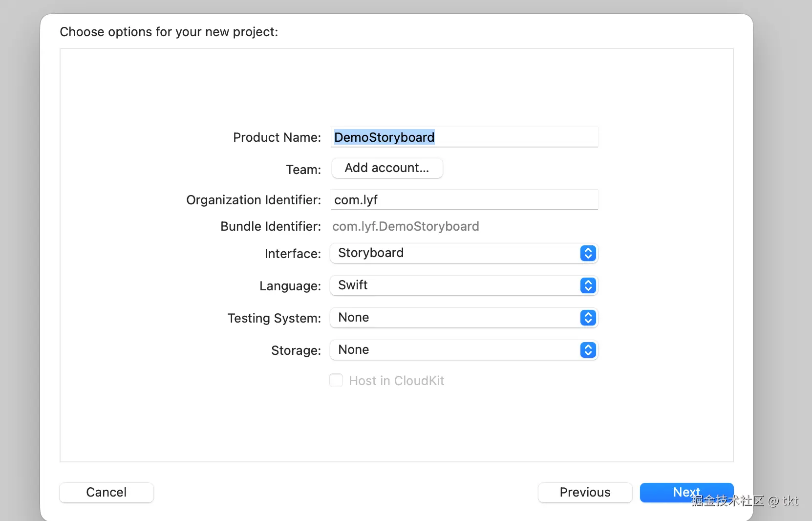The image size is (812, 521).
Task: Click the com.lyf.DemoStoryboard bundle identifier text
Action: click(x=406, y=226)
